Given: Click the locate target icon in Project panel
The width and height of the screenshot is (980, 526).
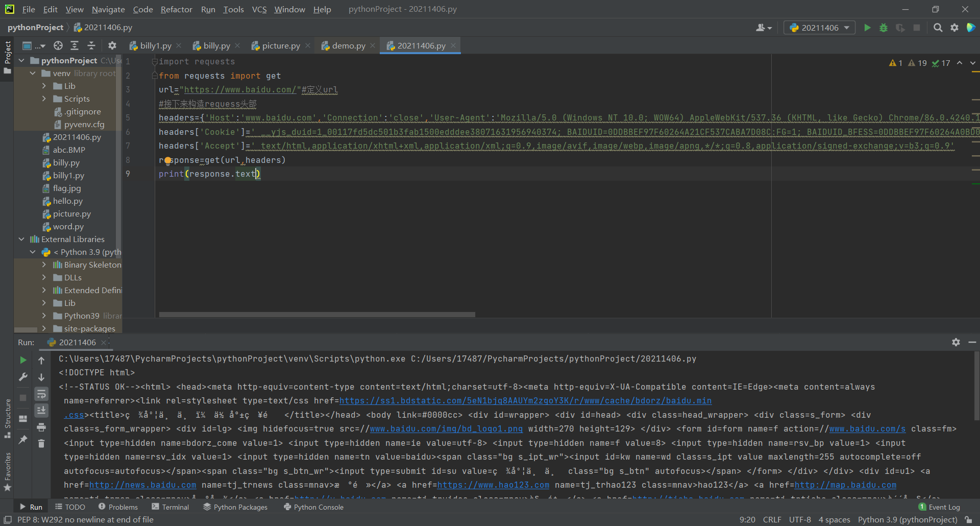Looking at the screenshot, I should [58, 45].
